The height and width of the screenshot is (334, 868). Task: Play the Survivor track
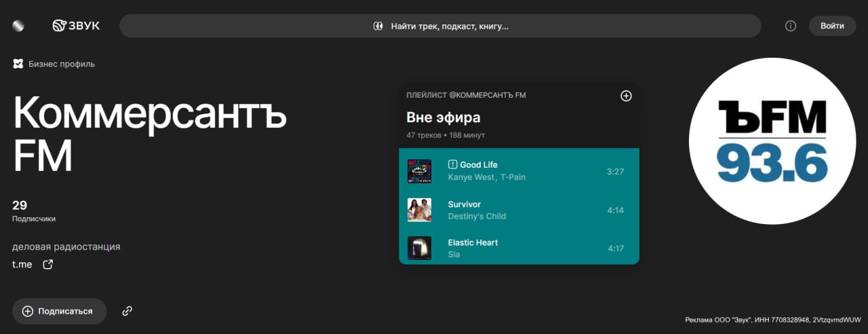(x=465, y=204)
